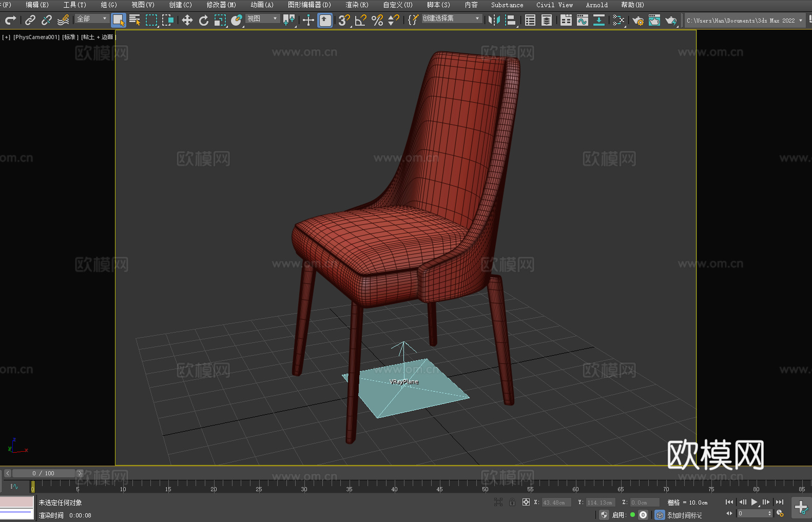Open [PhysCamera001] viewport camera menu
The width and height of the screenshot is (812, 522).
click(36, 37)
